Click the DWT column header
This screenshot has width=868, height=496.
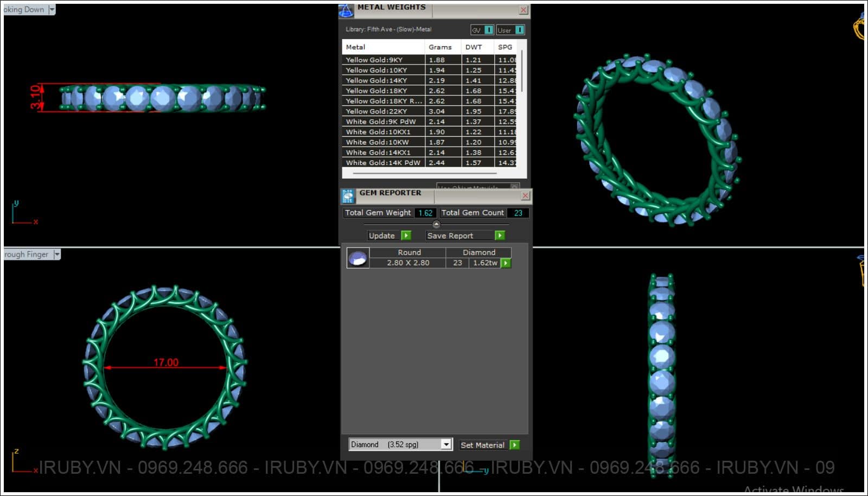pyautogui.click(x=477, y=47)
